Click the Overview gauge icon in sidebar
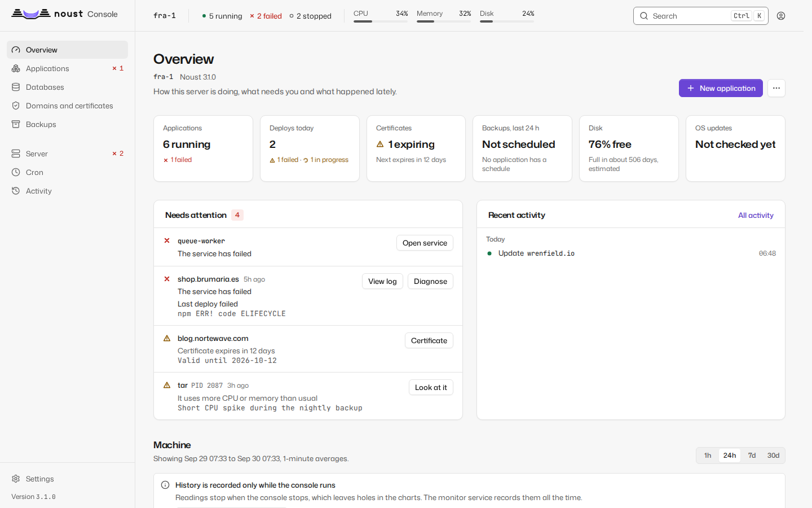 pyautogui.click(x=16, y=50)
